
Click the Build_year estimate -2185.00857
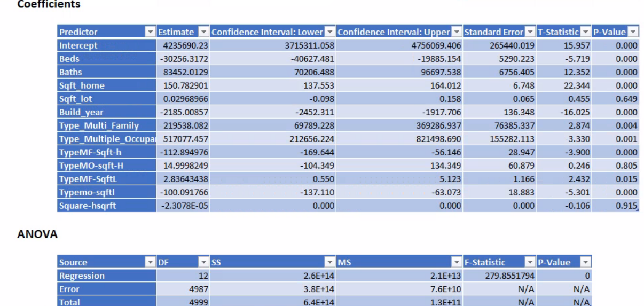183,112
